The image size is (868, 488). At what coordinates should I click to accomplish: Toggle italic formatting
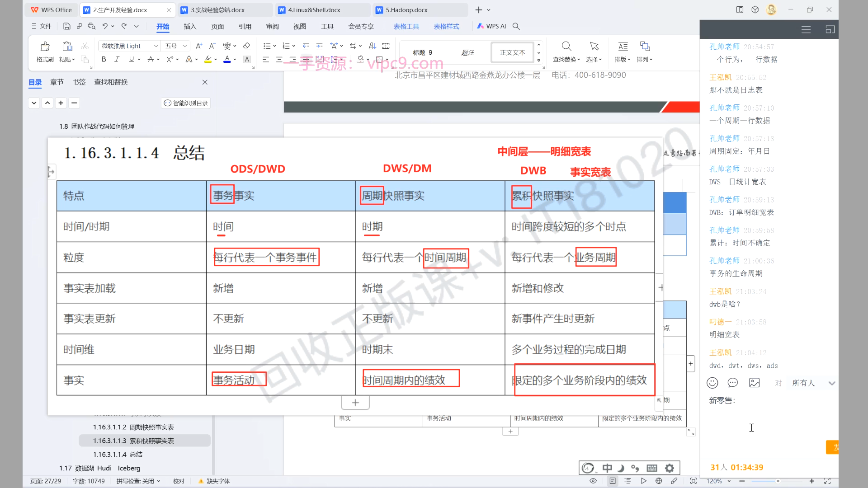[117, 59]
